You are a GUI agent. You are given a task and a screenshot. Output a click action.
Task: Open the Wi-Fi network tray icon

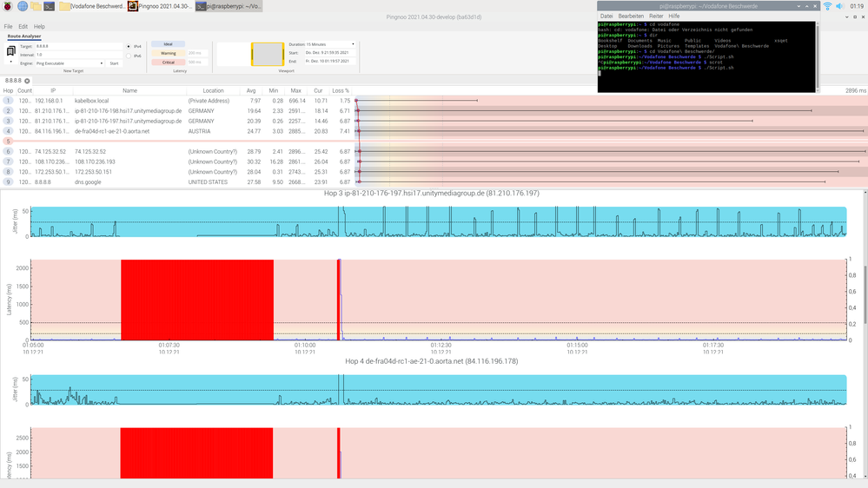point(827,6)
